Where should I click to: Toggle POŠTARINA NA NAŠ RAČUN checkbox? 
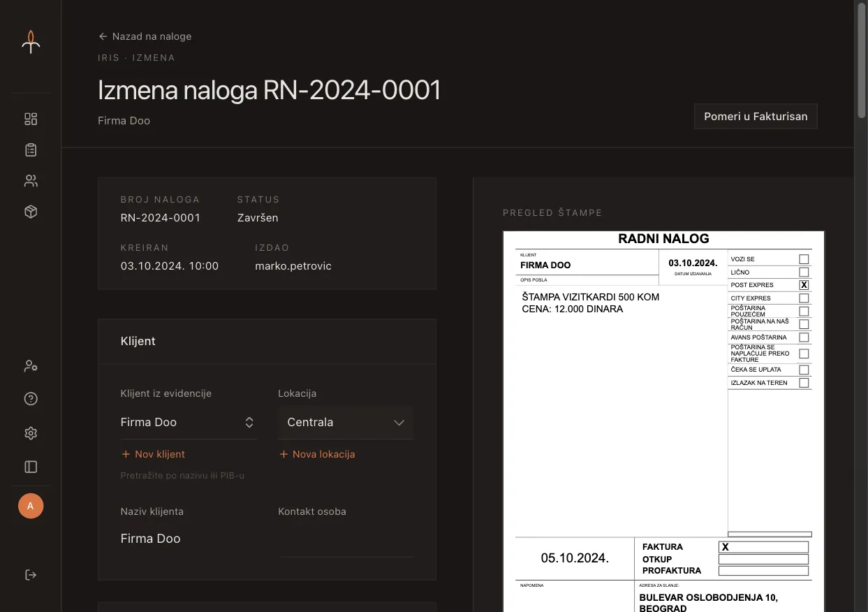point(804,324)
